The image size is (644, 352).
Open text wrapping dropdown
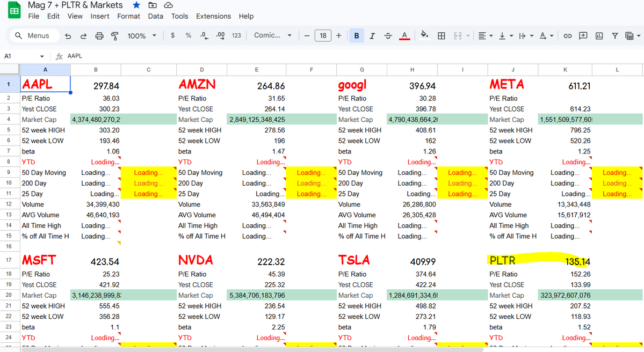coord(526,36)
